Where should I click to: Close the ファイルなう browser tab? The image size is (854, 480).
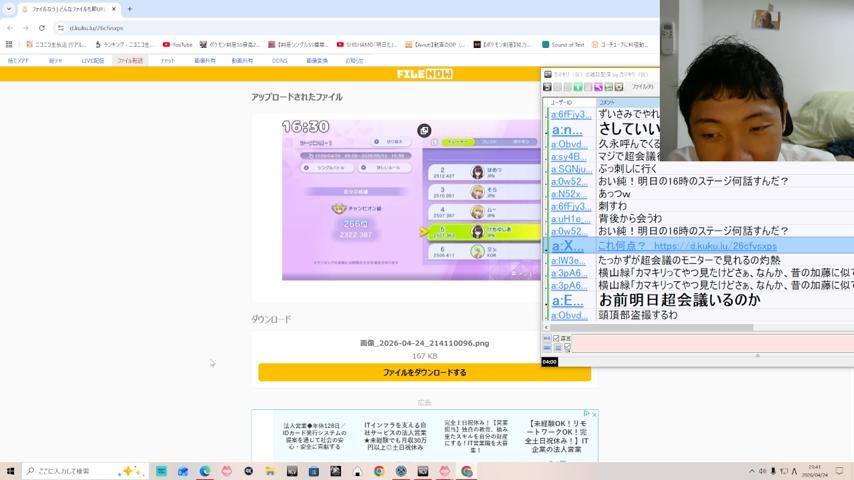coord(114,9)
